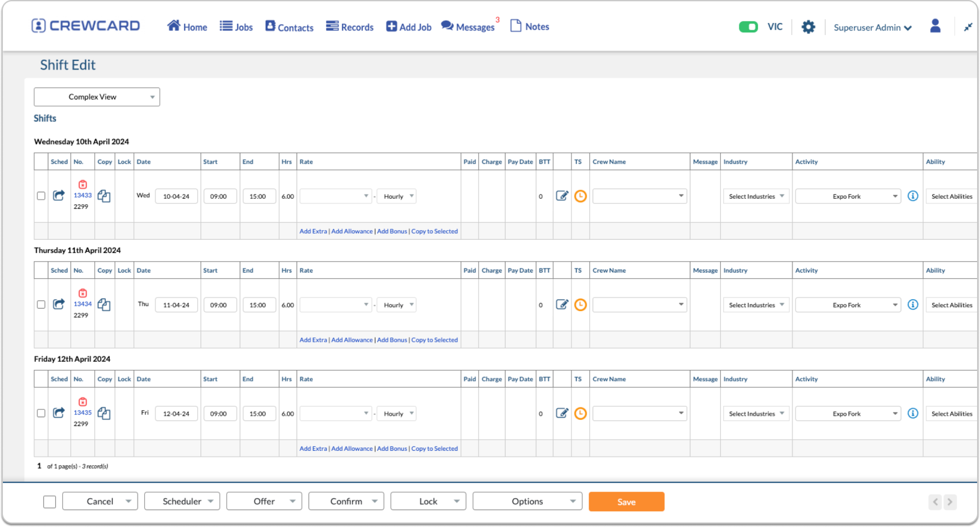Viewport: 980px width, 527px height.
Task: Click the Start time field showing 09:00 for Friday
Action: pyautogui.click(x=220, y=413)
